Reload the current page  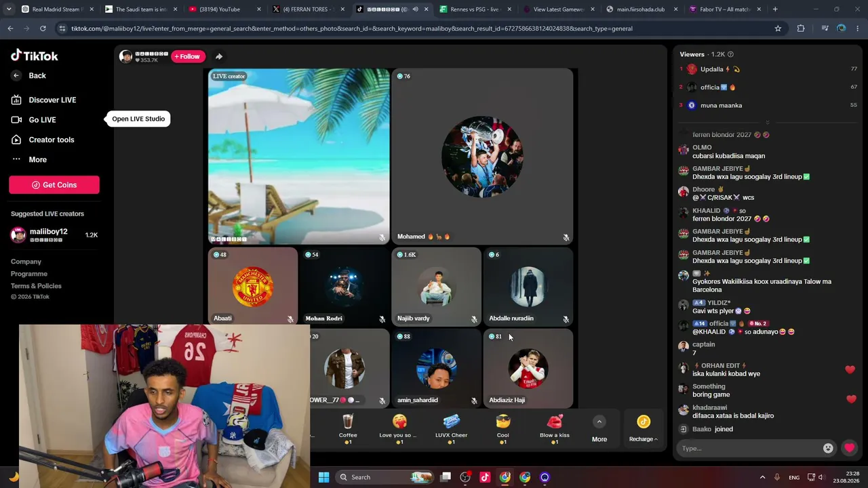[43, 28]
